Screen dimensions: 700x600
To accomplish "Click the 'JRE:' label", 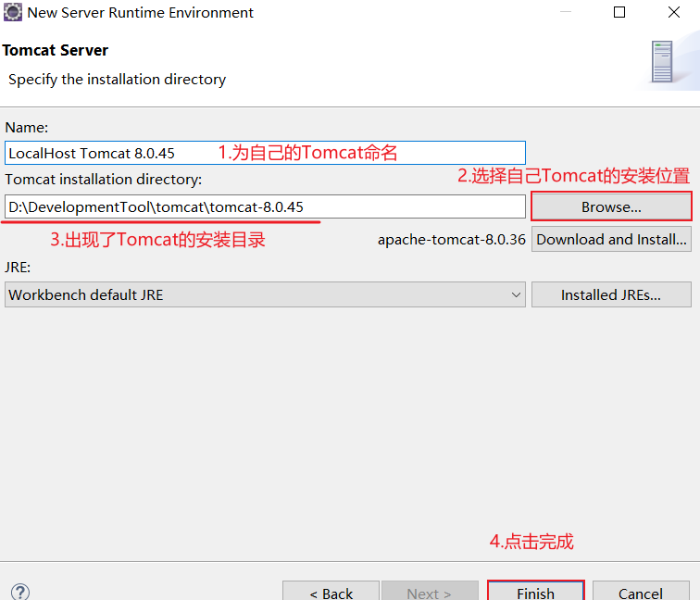I will (x=18, y=268).
